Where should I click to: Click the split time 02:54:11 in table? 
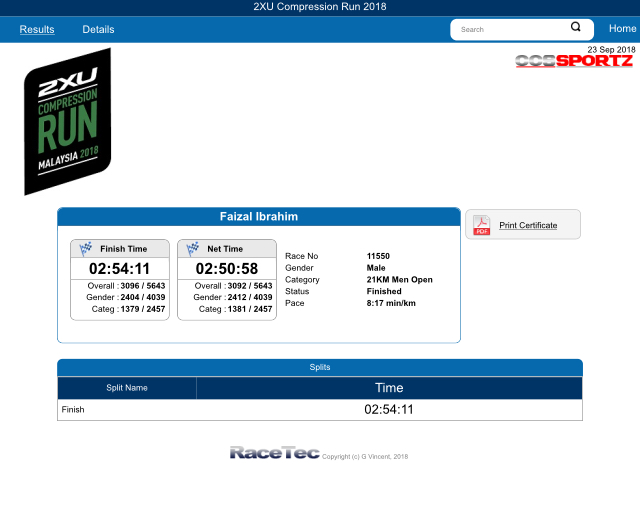tap(389, 409)
